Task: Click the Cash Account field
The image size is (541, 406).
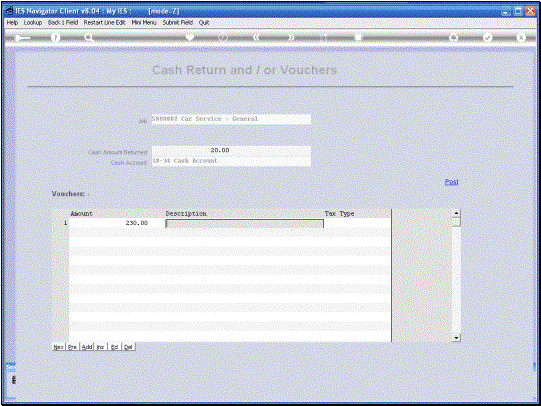Action: (x=231, y=161)
